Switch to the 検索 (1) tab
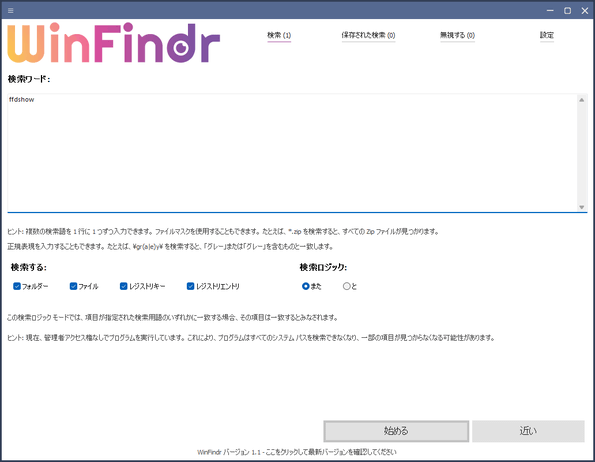This screenshot has width=595, height=462. (279, 35)
